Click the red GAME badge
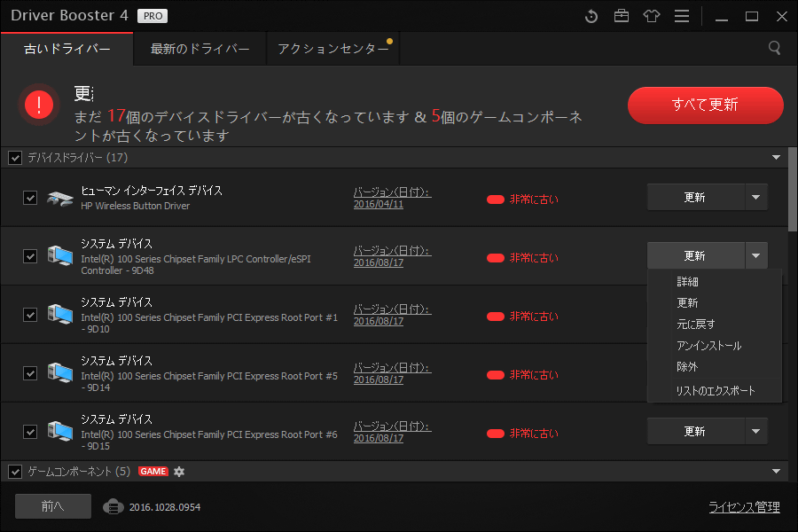The image size is (798, 532). (x=153, y=472)
